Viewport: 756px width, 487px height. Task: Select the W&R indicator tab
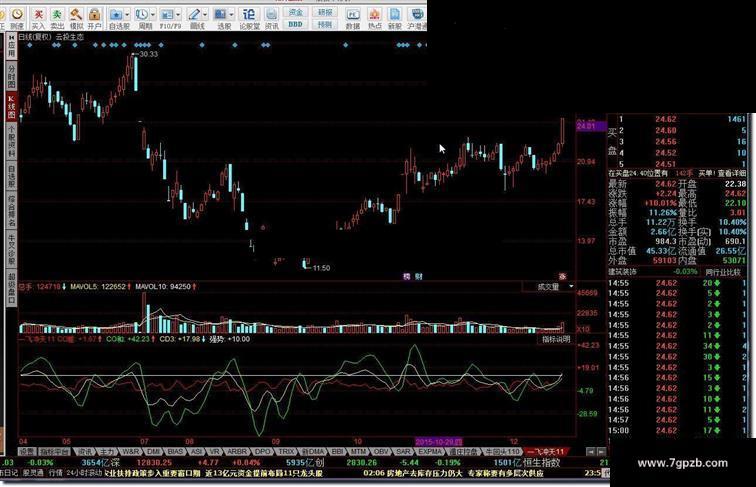click(x=131, y=452)
